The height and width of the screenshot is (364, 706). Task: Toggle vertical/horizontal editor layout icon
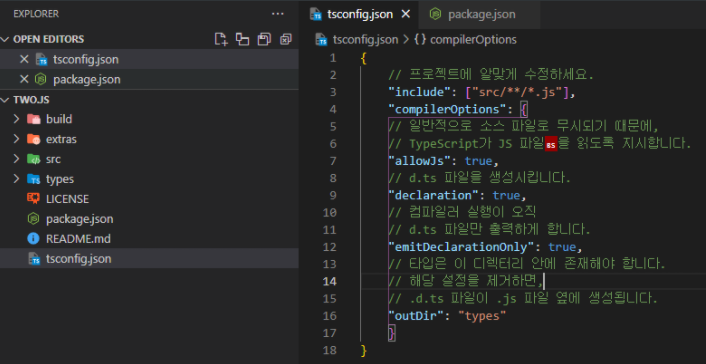pos(243,39)
